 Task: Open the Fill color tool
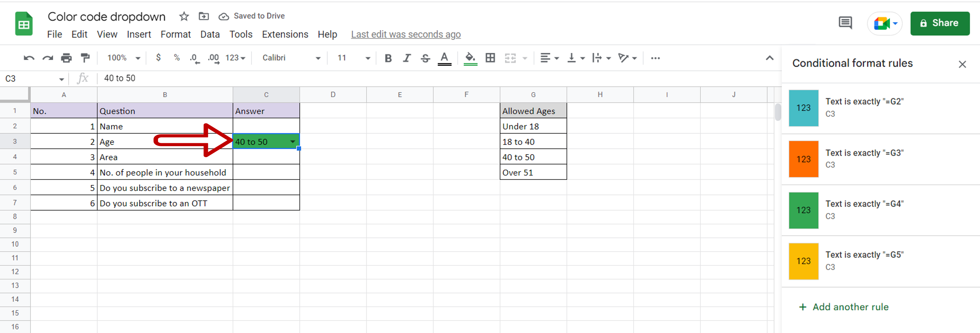pyautogui.click(x=470, y=58)
